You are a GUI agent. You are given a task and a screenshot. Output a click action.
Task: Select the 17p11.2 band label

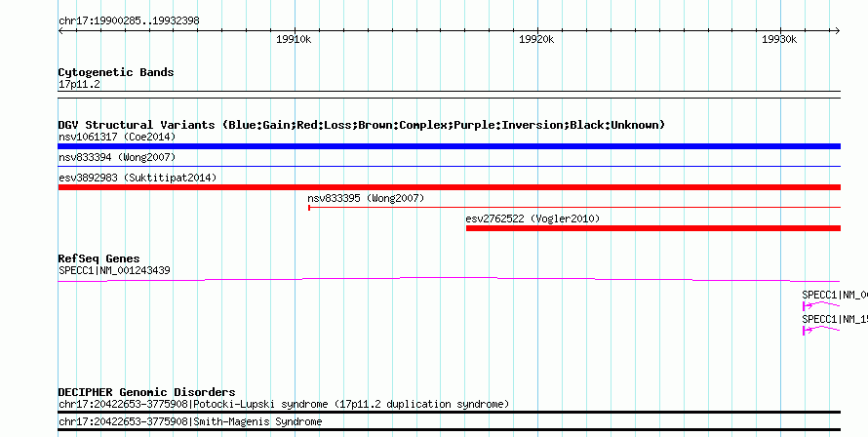coord(79,84)
